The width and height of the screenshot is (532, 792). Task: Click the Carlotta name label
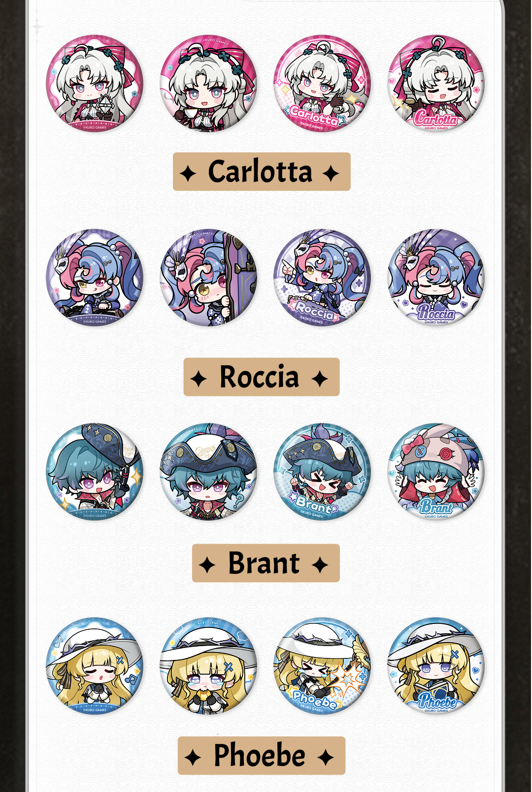click(262, 172)
